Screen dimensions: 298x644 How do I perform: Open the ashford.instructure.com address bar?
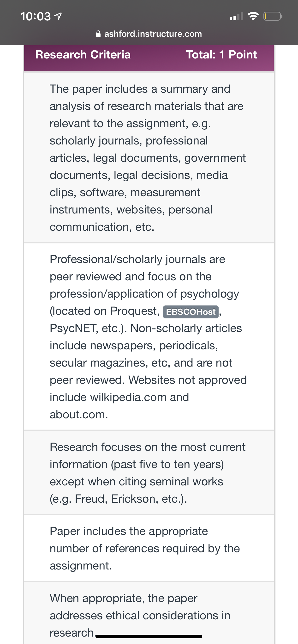click(x=149, y=34)
